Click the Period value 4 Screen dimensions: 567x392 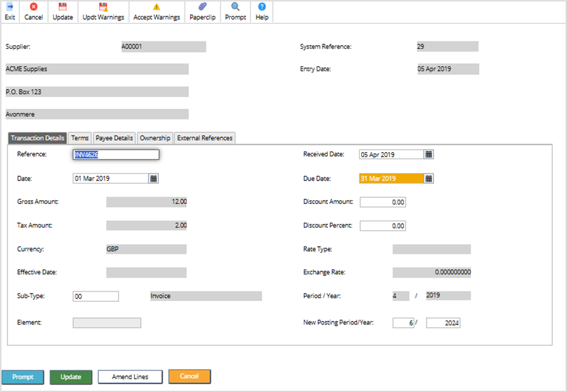pyautogui.click(x=401, y=296)
